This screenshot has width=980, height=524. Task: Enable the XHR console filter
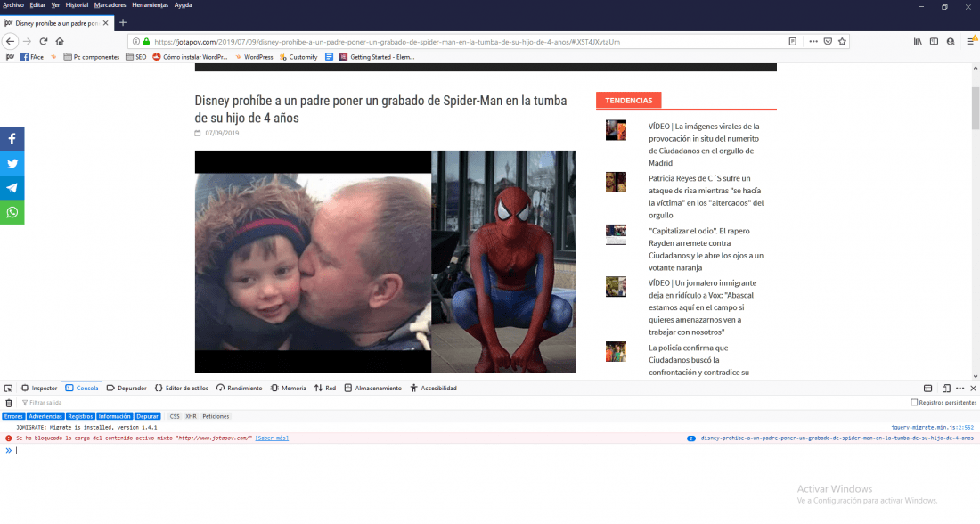click(x=191, y=416)
